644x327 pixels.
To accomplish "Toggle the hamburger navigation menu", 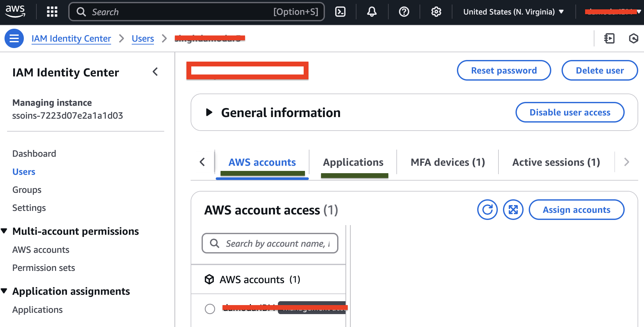I will point(14,38).
